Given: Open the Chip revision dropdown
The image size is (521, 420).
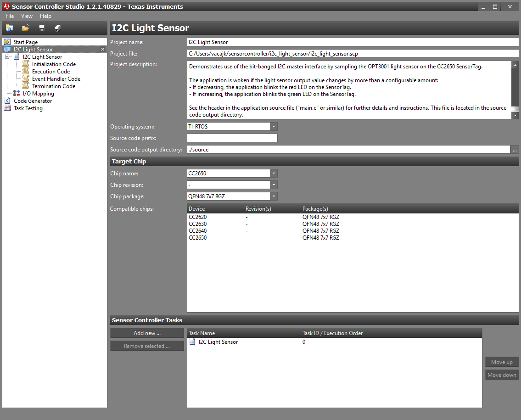Looking at the screenshot, I should [x=274, y=185].
